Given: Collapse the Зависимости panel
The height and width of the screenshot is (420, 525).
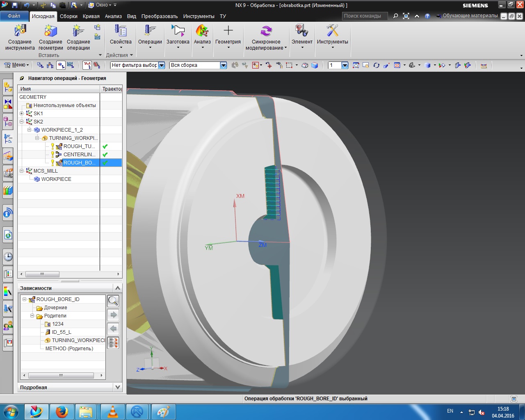Looking at the screenshot, I should pyautogui.click(x=118, y=288).
